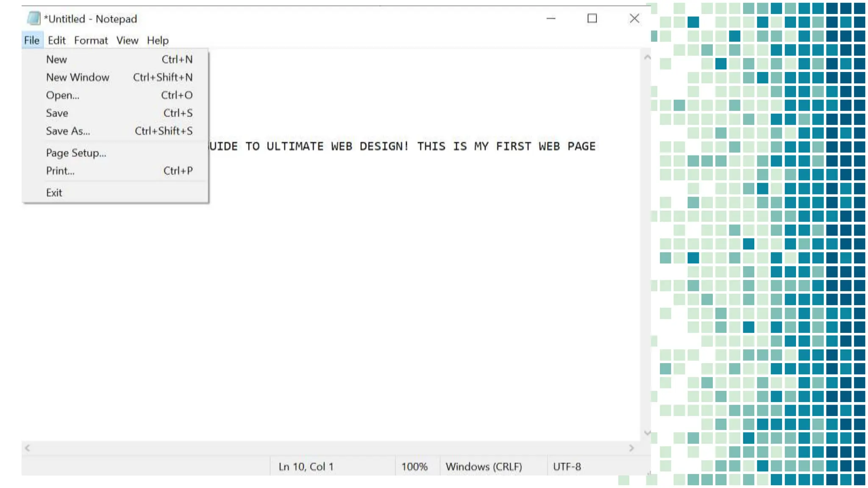This screenshot has height=488, width=868.
Task: Open Page Setup... dialog from menu
Action: click(x=76, y=153)
